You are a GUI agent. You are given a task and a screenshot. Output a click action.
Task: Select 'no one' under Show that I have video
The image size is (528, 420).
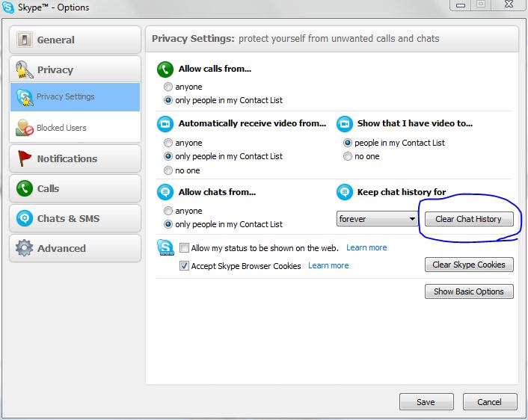coord(348,156)
